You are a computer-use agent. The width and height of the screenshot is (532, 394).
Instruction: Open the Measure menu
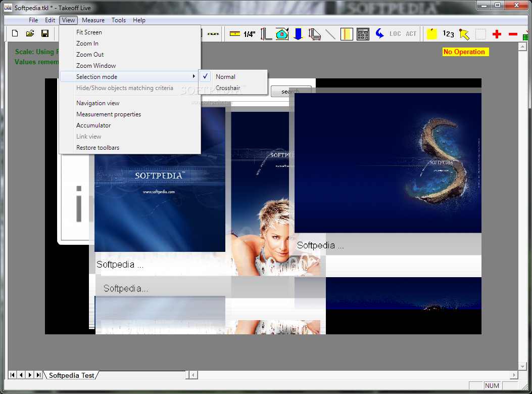point(93,20)
